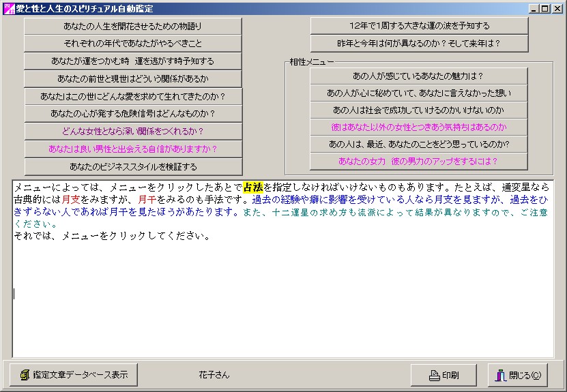Open あなたが運をつかむ時 運を逃がす時予知する
567x392 pixels.
click(x=133, y=61)
